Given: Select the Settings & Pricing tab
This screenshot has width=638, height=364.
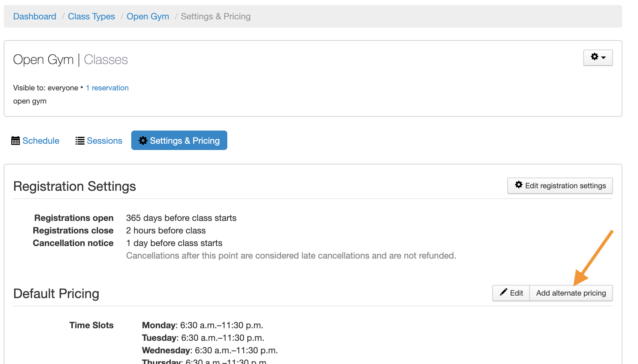Looking at the screenshot, I should pyautogui.click(x=185, y=141).
